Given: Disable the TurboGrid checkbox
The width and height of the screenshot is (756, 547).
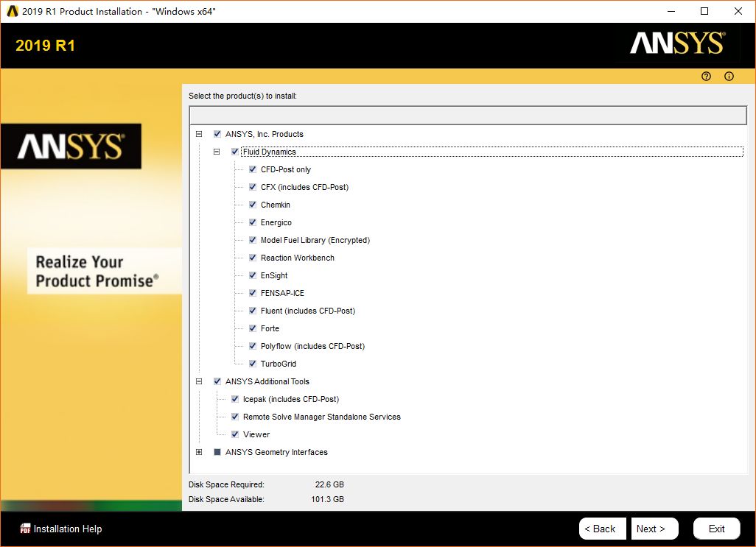Looking at the screenshot, I should 253,364.
